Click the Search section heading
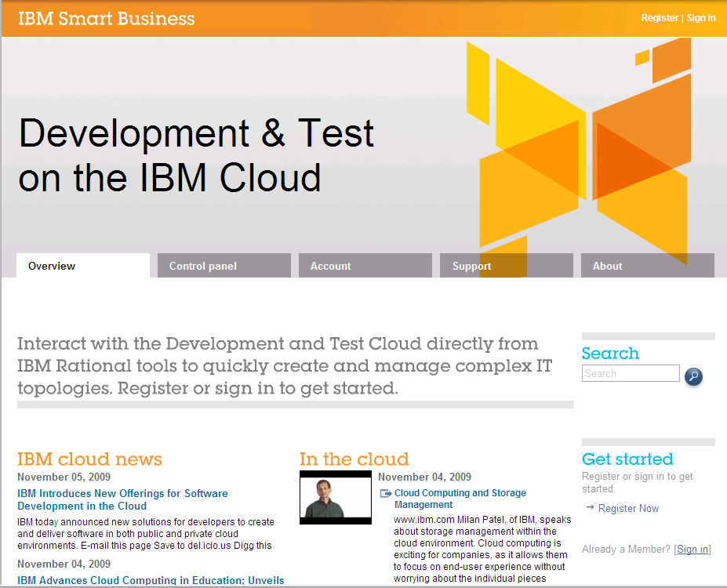Image resolution: width=727 pixels, height=588 pixels. [610, 353]
